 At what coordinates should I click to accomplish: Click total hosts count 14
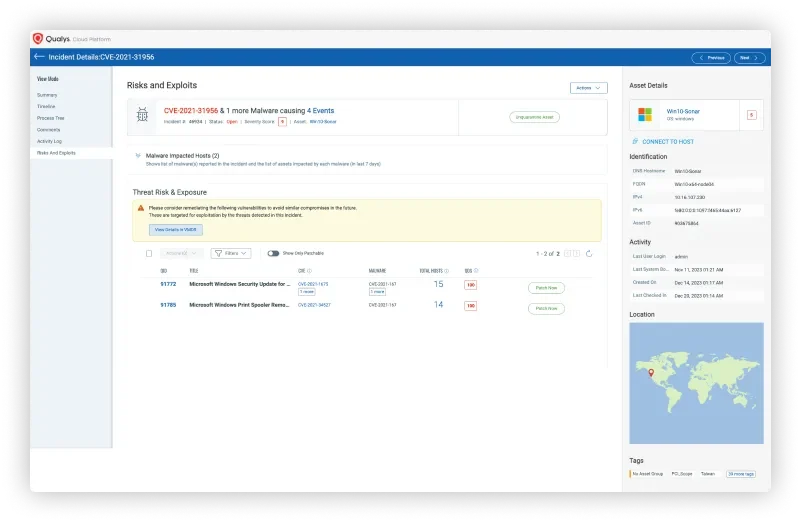[x=438, y=304]
